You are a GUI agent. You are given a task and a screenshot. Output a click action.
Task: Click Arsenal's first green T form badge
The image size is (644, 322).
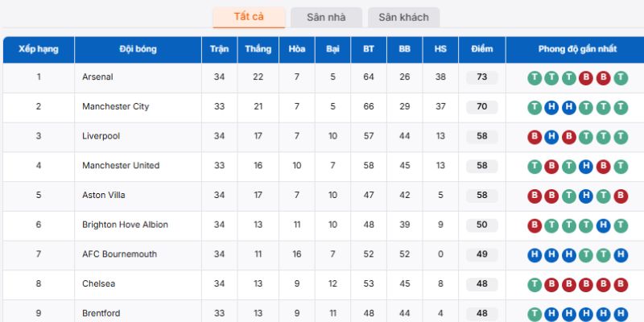tap(535, 78)
